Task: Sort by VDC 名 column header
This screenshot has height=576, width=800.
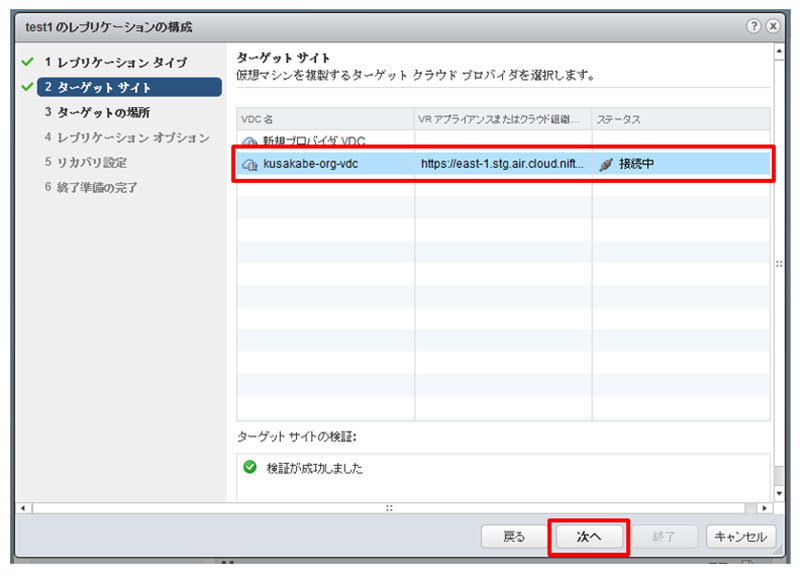Action: pyautogui.click(x=326, y=119)
